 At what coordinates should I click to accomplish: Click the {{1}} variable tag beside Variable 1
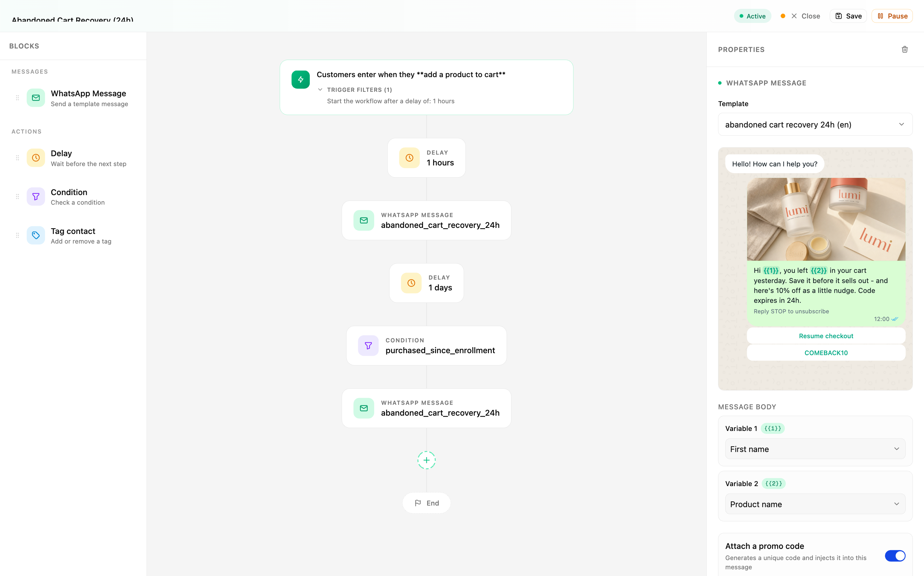point(772,428)
